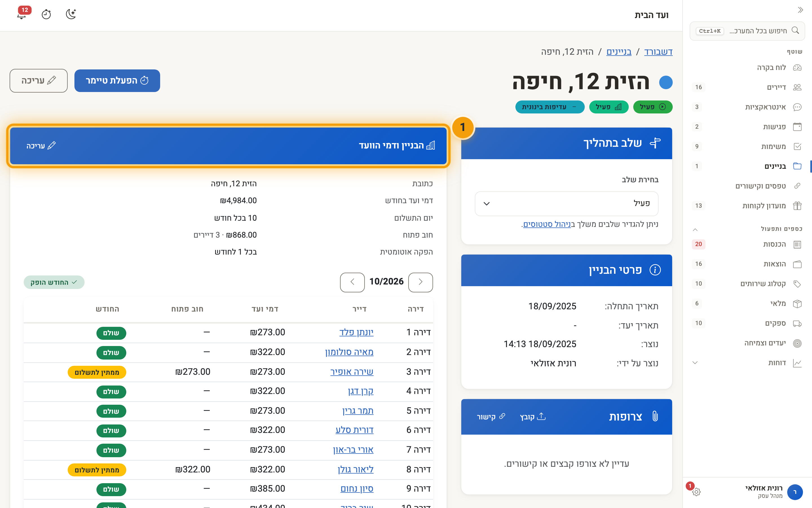Click the search magnifier icon
812x508 pixels.
click(795, 30)
